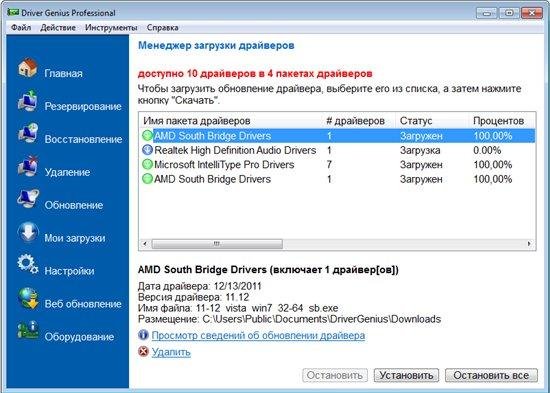The height and width of the screenshot is (393, 550).
Task: Click list's horizontal scrollbar thumb
Action: (217, 244)
